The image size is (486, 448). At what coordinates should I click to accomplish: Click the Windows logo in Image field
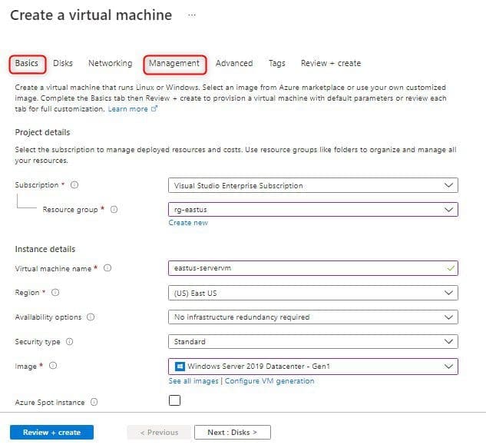click(x=180, y=367)
